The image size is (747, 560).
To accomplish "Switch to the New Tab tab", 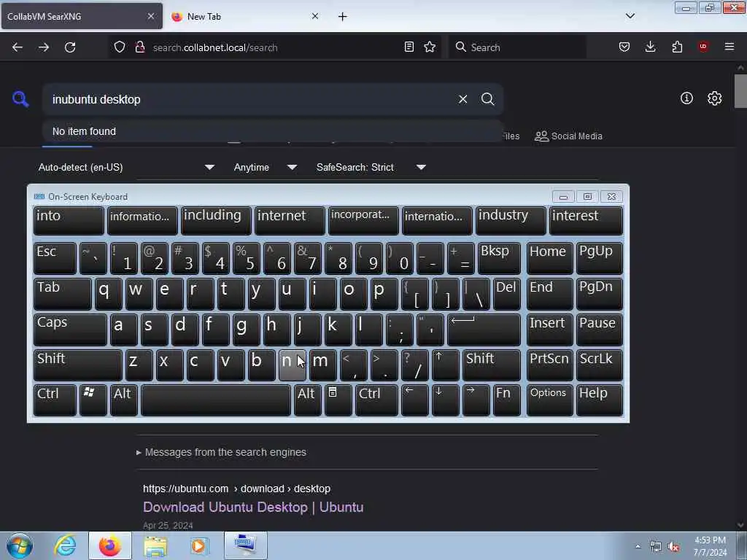I will (x=245, y=17).
